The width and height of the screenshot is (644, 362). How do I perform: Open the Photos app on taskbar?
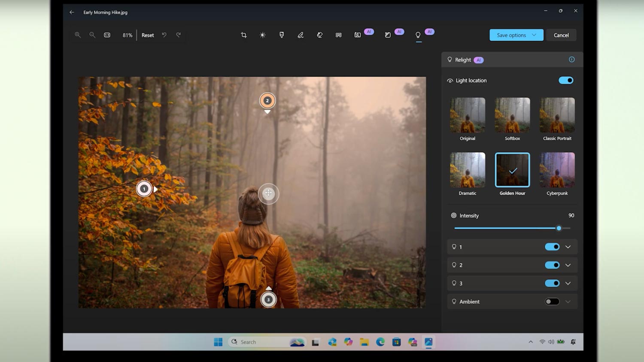(x=428, y=342)
